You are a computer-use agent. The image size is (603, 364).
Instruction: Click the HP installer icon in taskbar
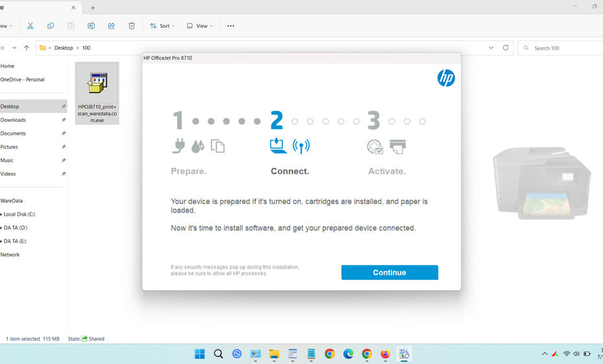(x=404, y=354)
